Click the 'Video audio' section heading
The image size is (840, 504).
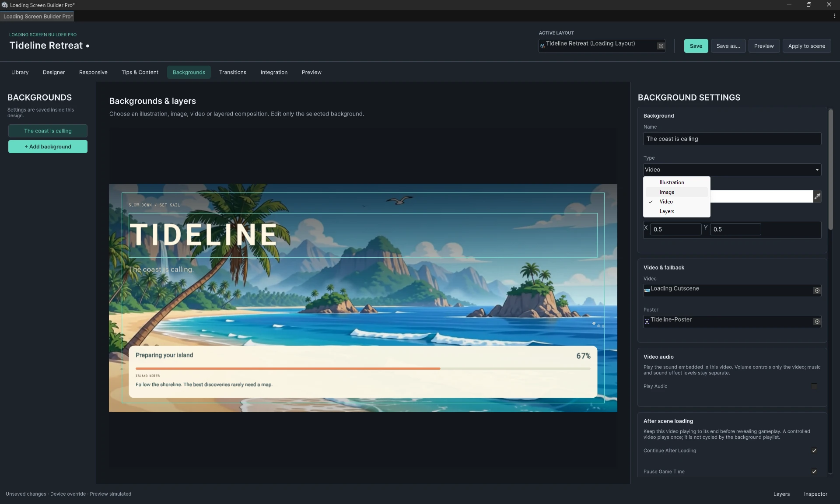[x=658, y=357]
